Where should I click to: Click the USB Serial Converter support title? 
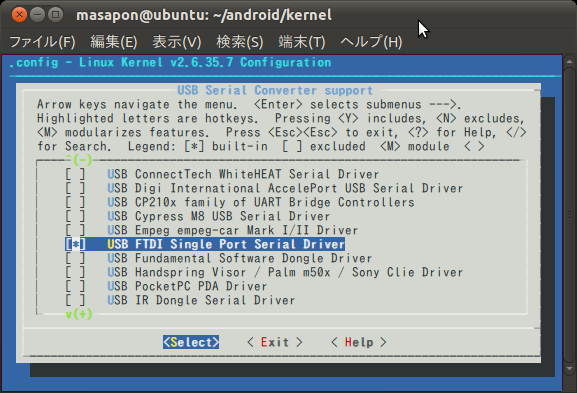tap(275, 90)
